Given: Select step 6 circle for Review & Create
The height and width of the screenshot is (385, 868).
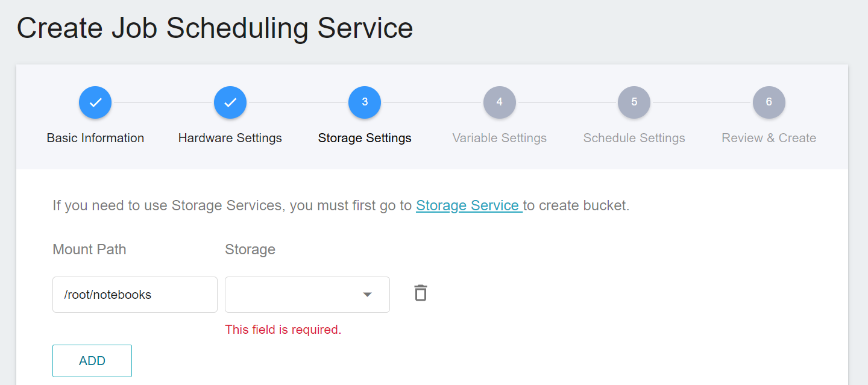Looking at the screenshot, I should click(x=769, y=102).
